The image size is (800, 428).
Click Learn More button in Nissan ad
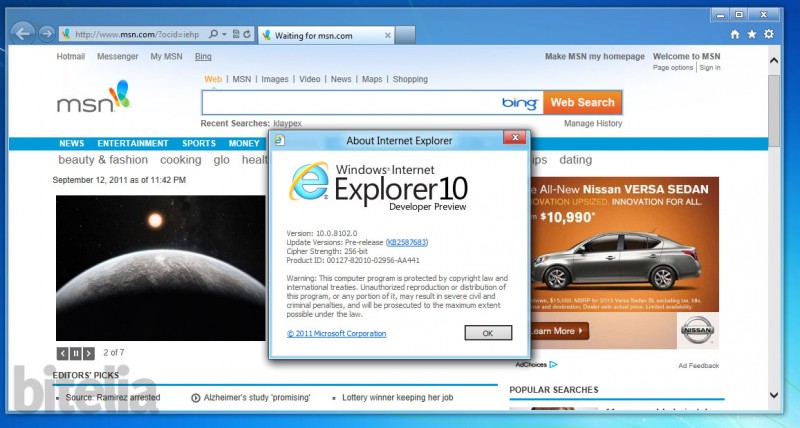[x=560, y=331]
